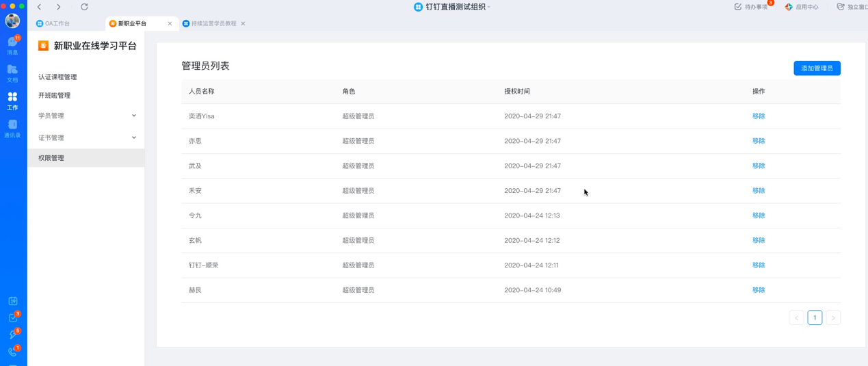The width and height of the screenshot is (868, 366).
Task: Open 消息 messages in the left sidebar
Action: [12, 45]
